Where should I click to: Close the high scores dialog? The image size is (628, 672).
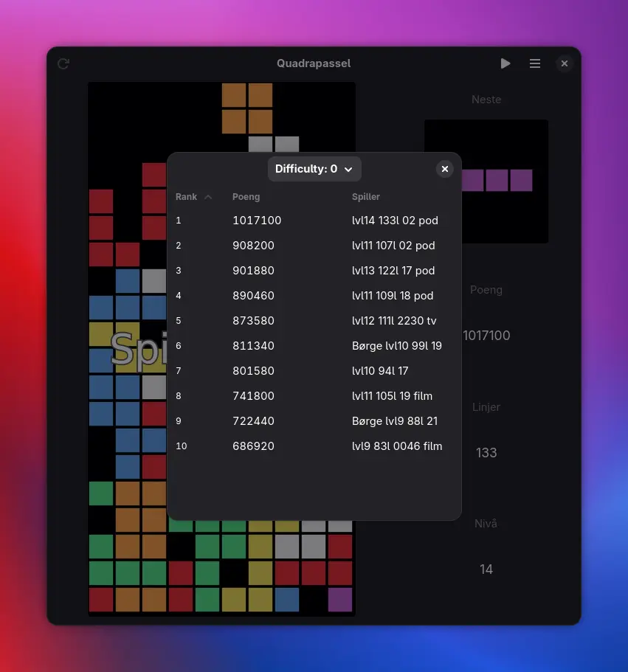coord(444,169)
